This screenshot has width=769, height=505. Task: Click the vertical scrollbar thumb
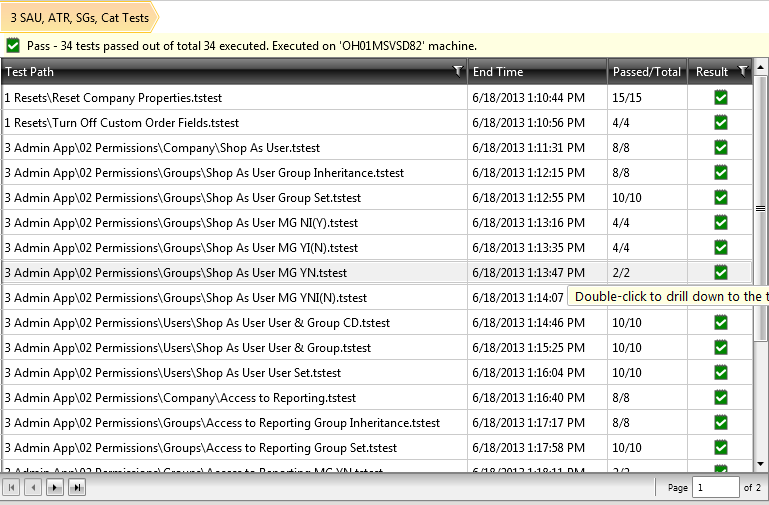click(x=760, y=208)
